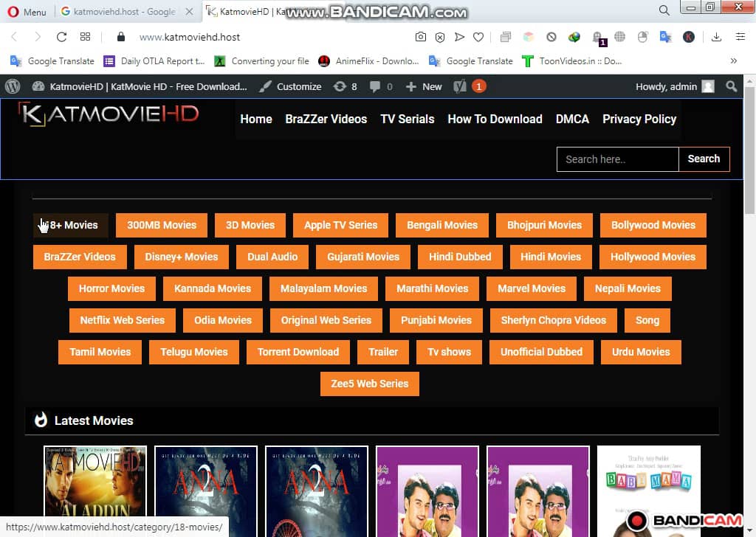Click the padlock site security icon
Image resolution: width=756 pixels, height=537 pixels.
[121, 37]
